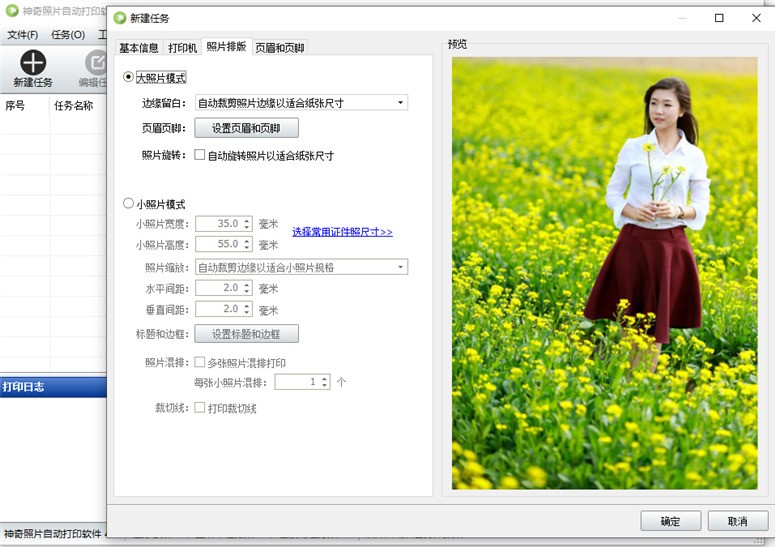Expand the 照片缩放 dropdown

[x=301, y=267]
